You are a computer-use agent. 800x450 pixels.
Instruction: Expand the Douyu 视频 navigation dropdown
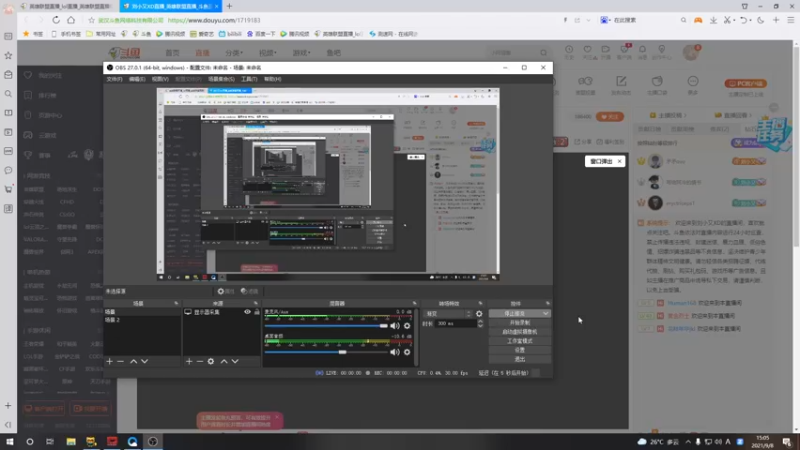[268, 53]
